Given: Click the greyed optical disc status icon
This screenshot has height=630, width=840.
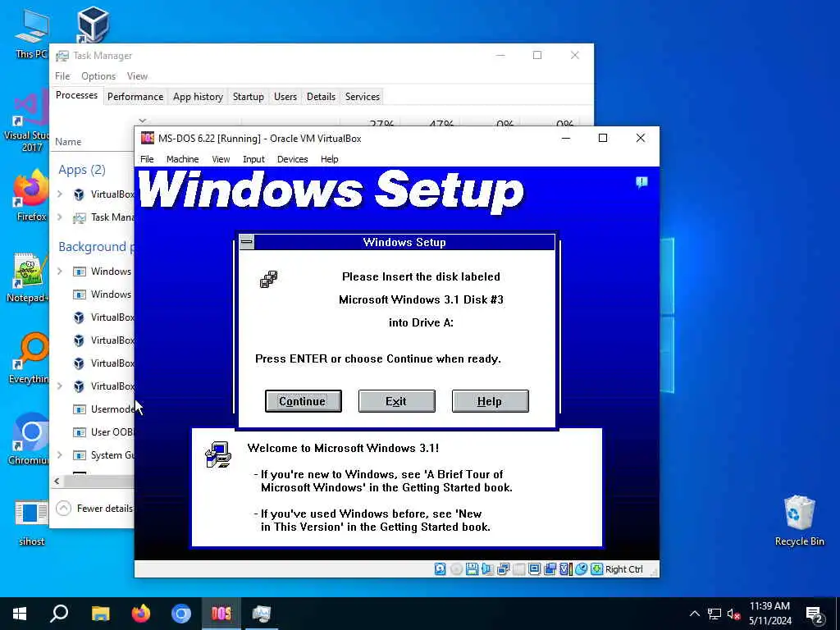Looking at the screenshot, I should pyautogui.click(x=456, y=569).
